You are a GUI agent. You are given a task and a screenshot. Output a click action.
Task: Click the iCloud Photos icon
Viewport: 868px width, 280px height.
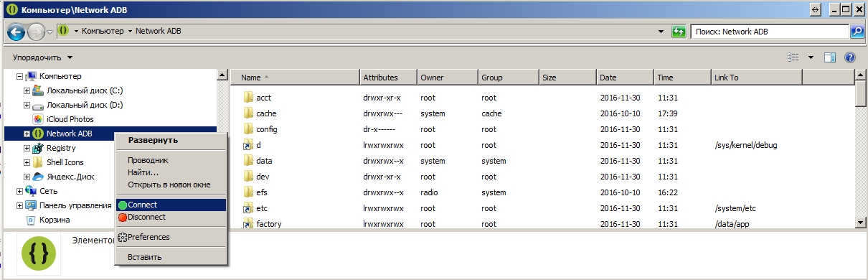click(x=37, y=119)
